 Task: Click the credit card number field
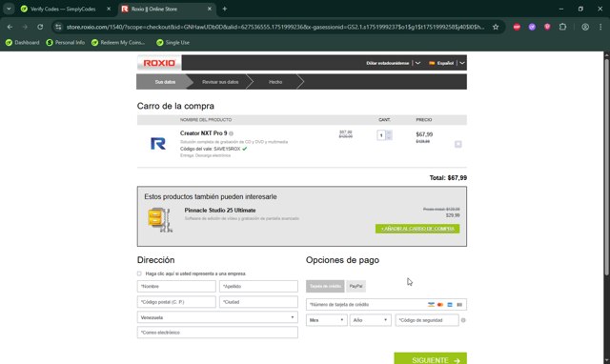pyautogui.click(x=386, y=305)
